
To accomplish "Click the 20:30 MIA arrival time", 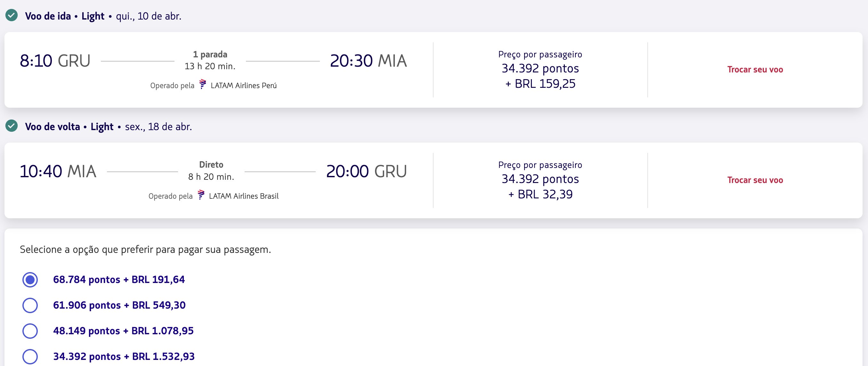I will coord(368,61).
